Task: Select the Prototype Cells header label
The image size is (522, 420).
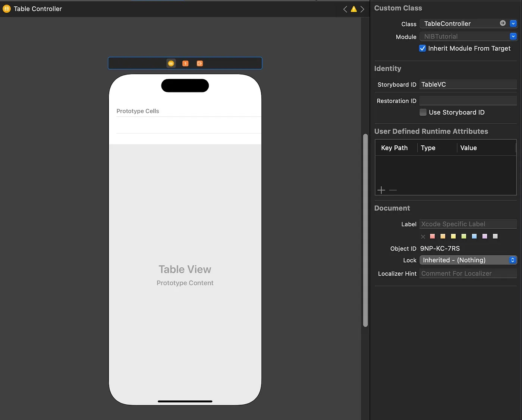Action: point(138,111)
